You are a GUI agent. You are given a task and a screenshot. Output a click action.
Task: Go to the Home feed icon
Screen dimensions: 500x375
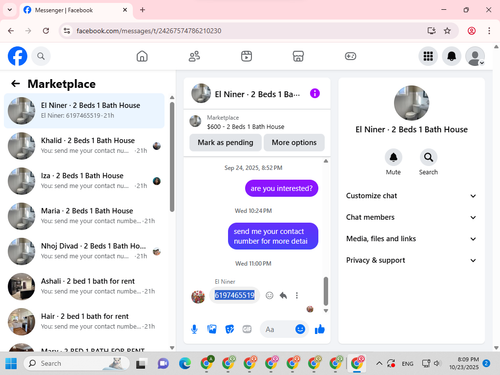(x=142, y=56)
